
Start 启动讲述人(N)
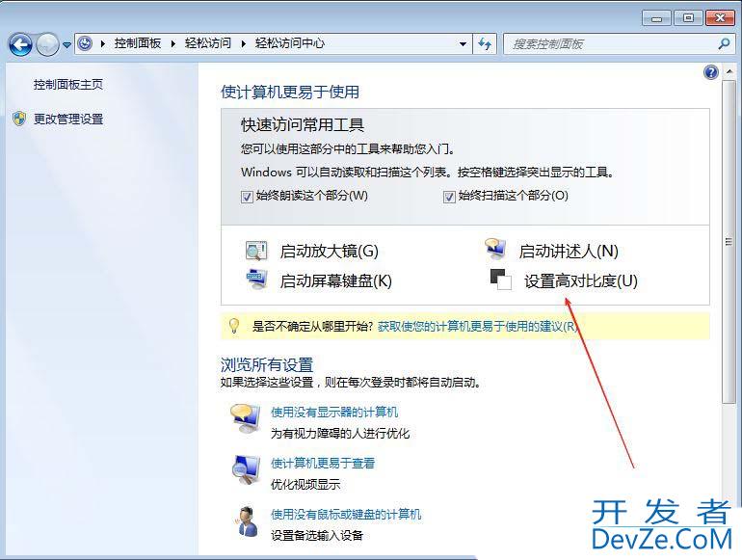click(569, 251)
